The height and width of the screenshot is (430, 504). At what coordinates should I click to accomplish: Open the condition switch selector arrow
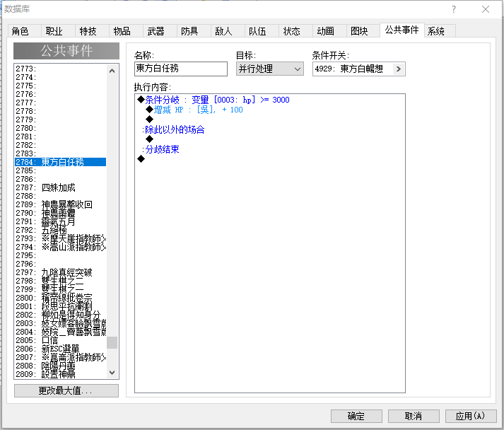399,69
